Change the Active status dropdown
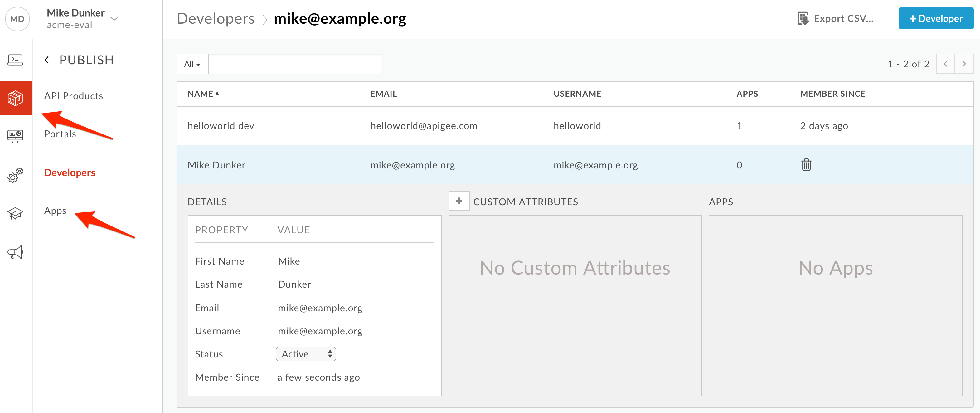This screenshot has width=980, height=413. (306, 354)
